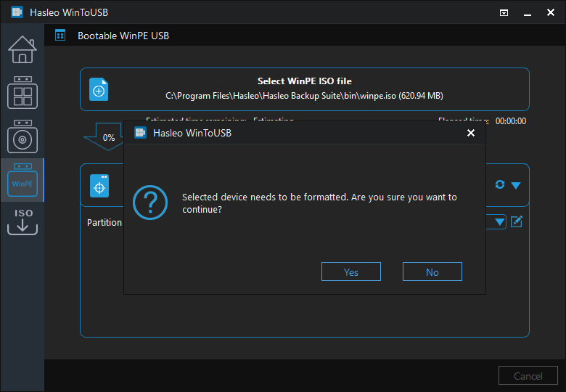Click the add ISO file icon

pos(99,89)
